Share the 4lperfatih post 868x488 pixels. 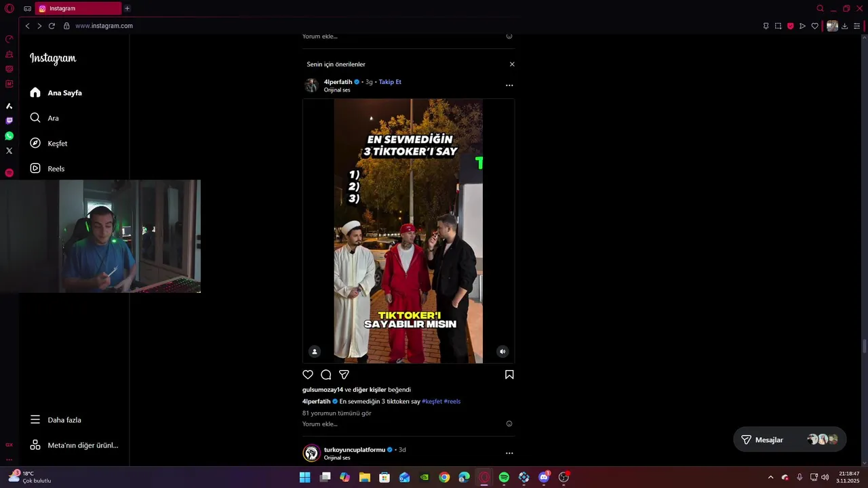(344, 375)
